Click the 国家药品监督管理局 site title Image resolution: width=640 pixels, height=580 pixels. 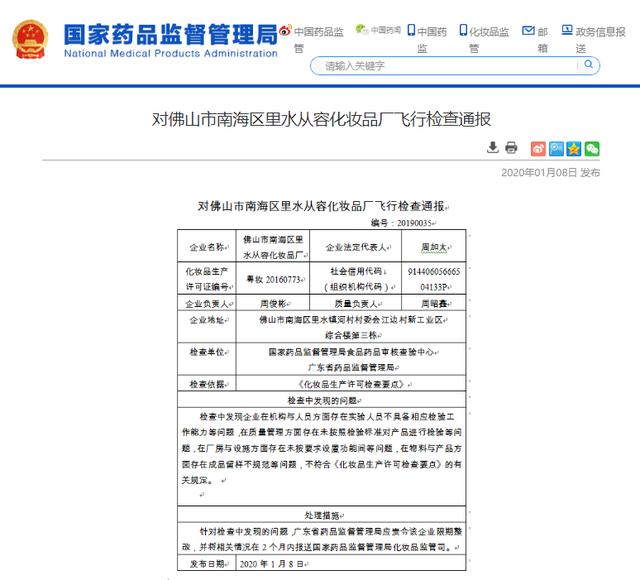pos(171,34)
